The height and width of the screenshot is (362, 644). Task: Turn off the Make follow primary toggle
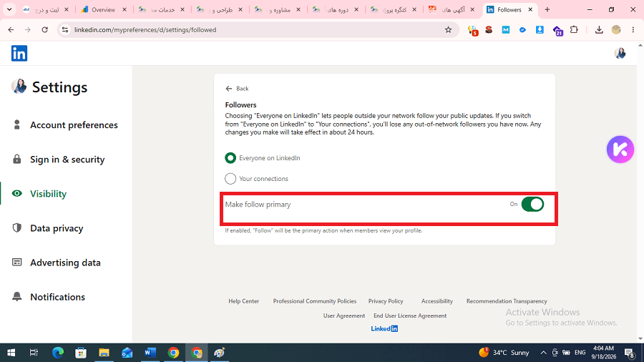[x=532, y=204]
